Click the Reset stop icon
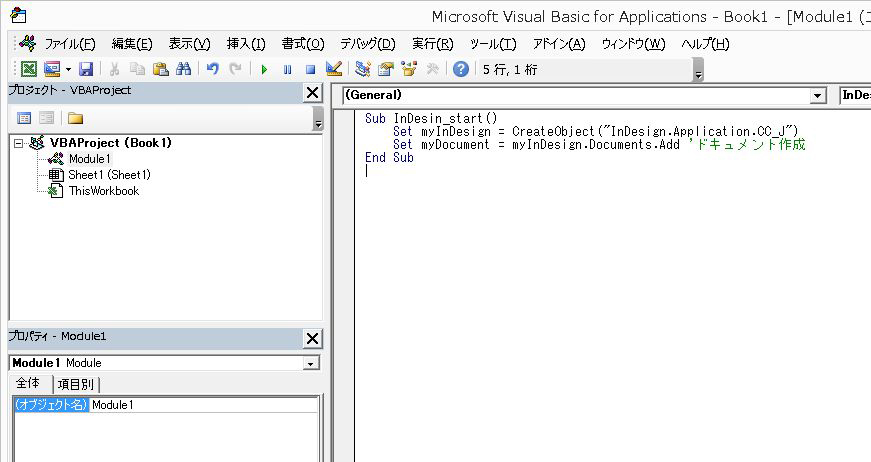This screenshot has width=871, height=462. pyautogui.click(x=311, y=69)
